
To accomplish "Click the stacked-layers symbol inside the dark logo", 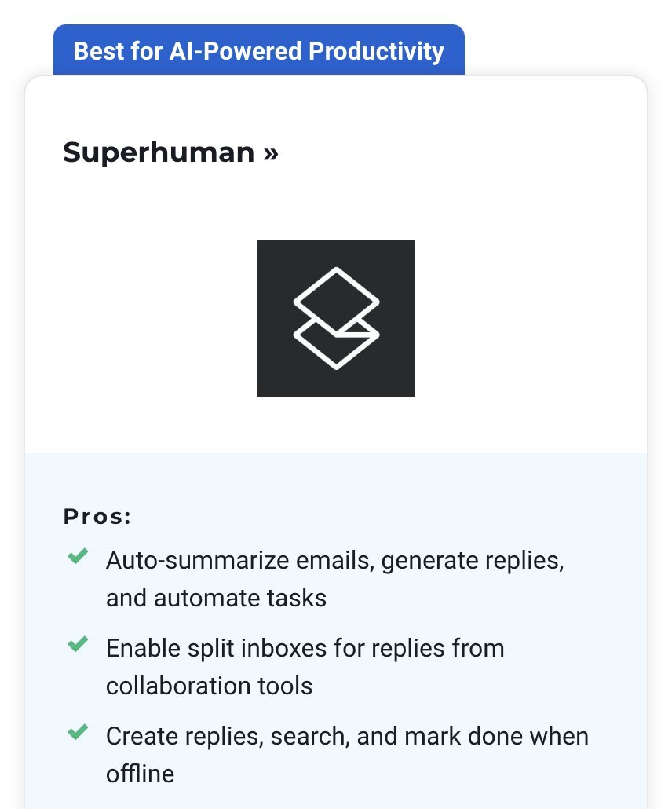I will coord(336,317).
